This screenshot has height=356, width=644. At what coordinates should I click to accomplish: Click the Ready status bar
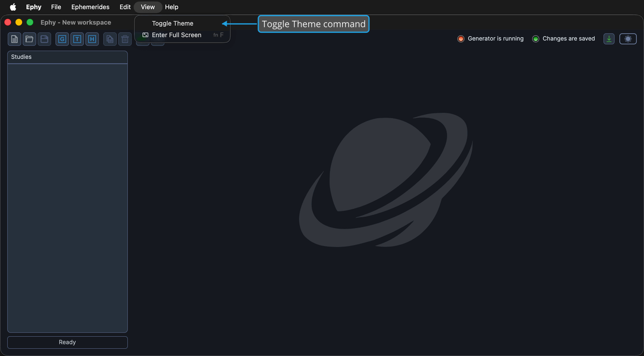[x=68, y=342]
